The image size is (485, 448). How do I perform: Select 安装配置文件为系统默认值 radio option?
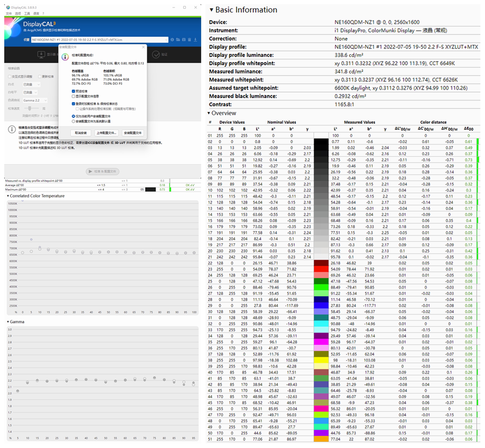click(73, 121)
